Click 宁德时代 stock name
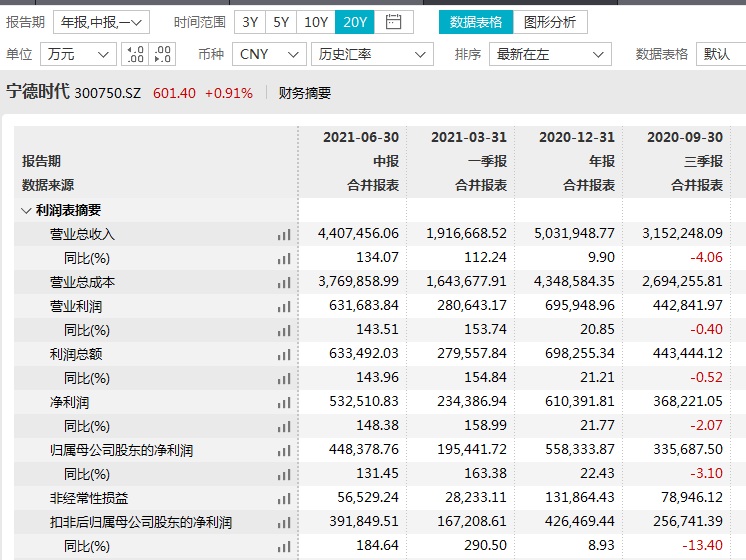746x560 pixels. coord(38,91)
